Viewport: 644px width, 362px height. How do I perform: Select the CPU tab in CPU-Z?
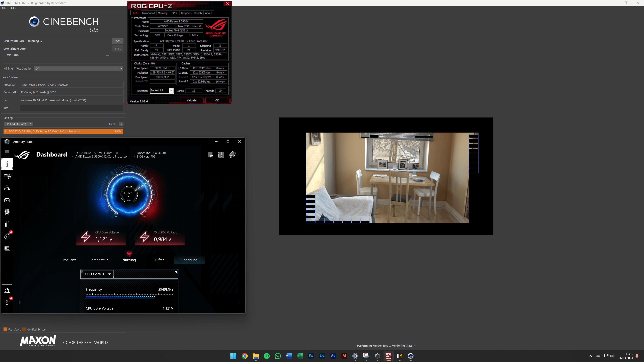[x=136, y=13]
